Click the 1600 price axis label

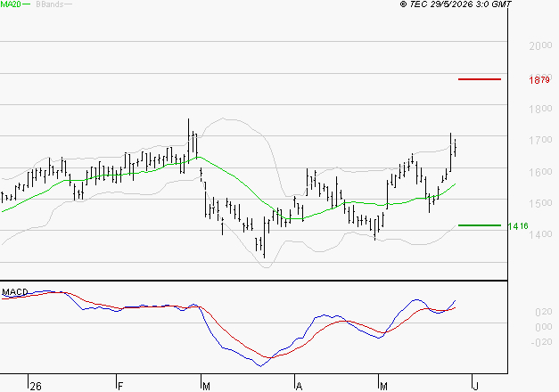pos(540,172)
